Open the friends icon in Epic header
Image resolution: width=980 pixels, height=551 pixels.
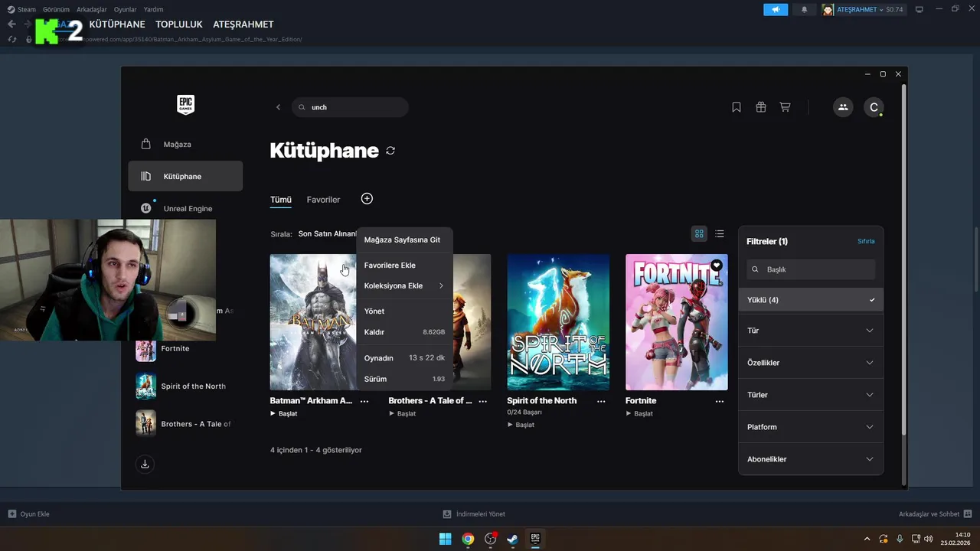coord(843,107)
